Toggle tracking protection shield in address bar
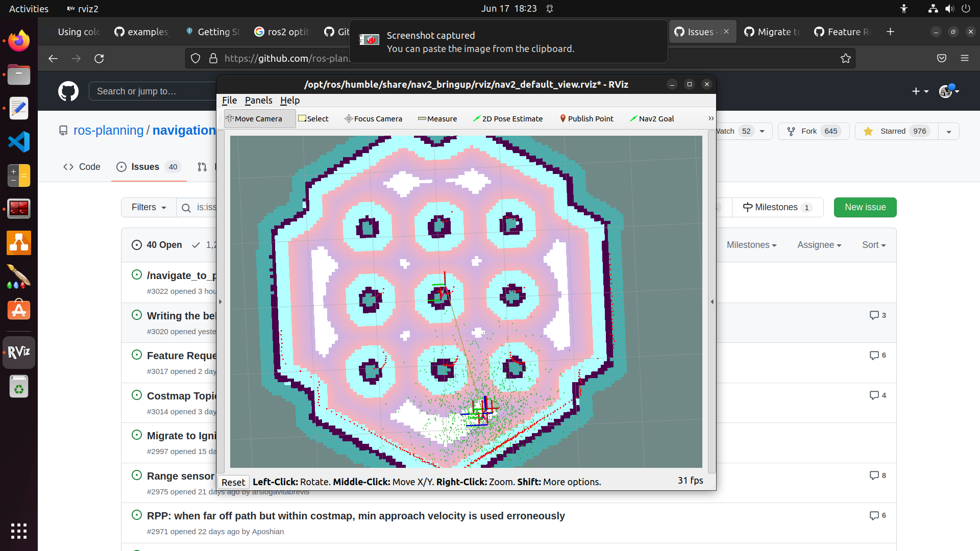Image resolution: width=980 pixels, height=551 pixels. point(195,58)
